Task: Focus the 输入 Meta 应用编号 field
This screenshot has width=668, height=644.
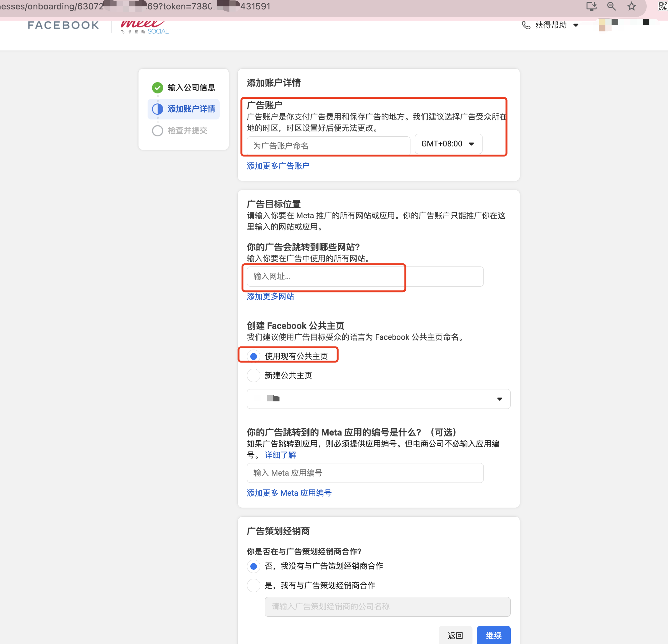Action: (365, 473)
